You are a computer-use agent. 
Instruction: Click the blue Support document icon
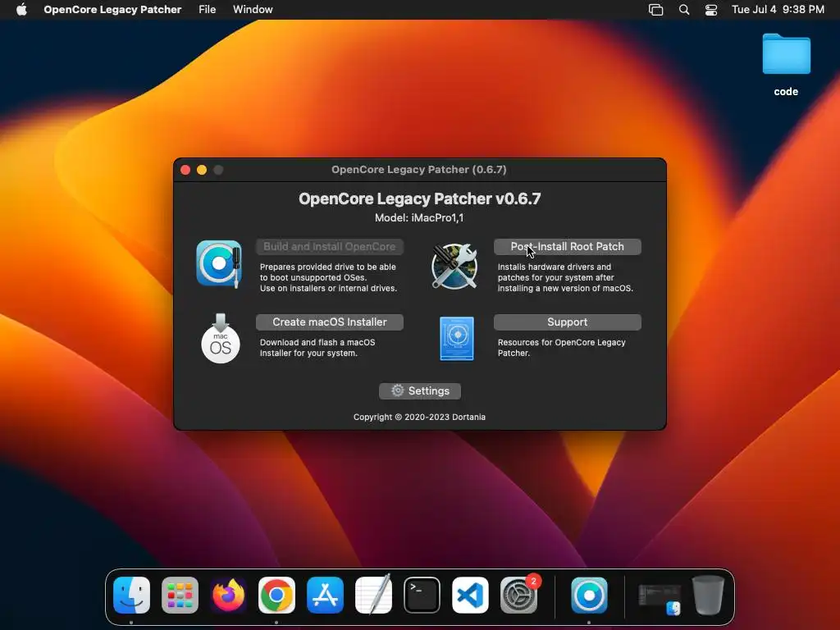457,339
